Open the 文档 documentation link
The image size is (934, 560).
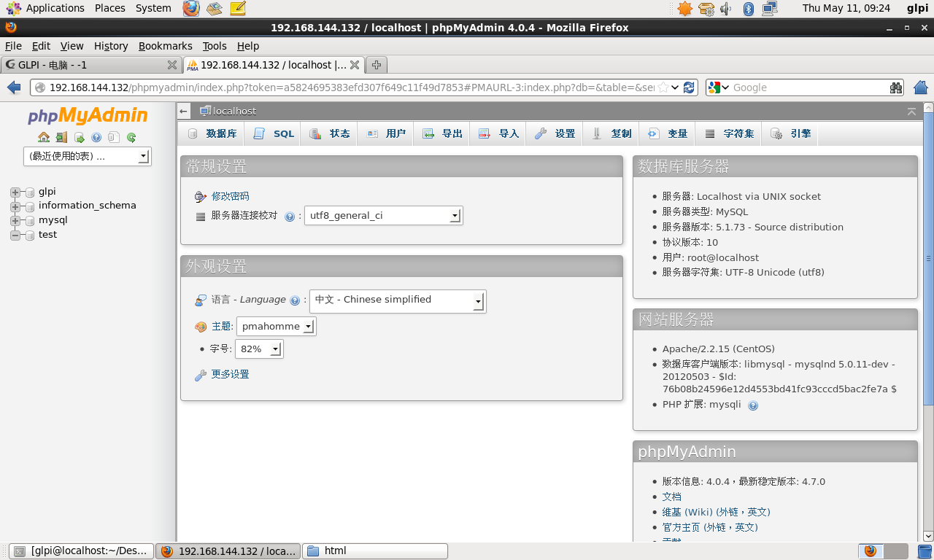pyautogui.click(x=671, y=497)
